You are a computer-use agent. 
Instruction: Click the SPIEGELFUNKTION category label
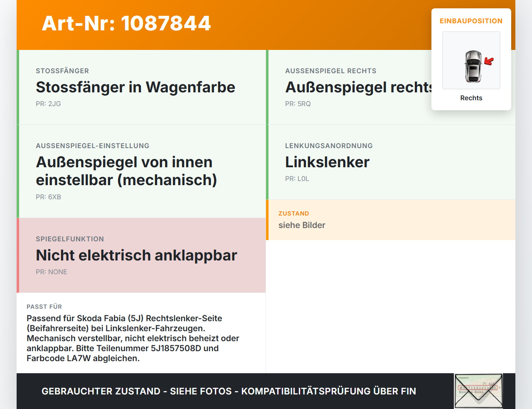(70, 239)
